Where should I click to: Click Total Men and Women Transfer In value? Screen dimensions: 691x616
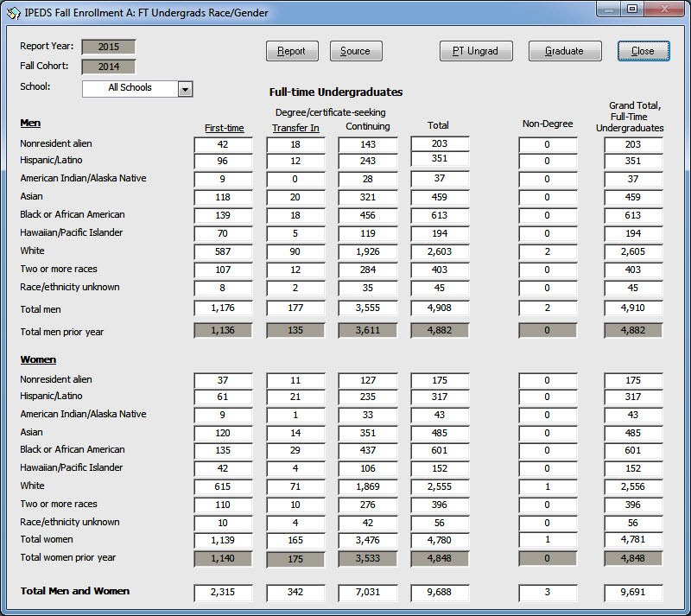coord(295,592)
